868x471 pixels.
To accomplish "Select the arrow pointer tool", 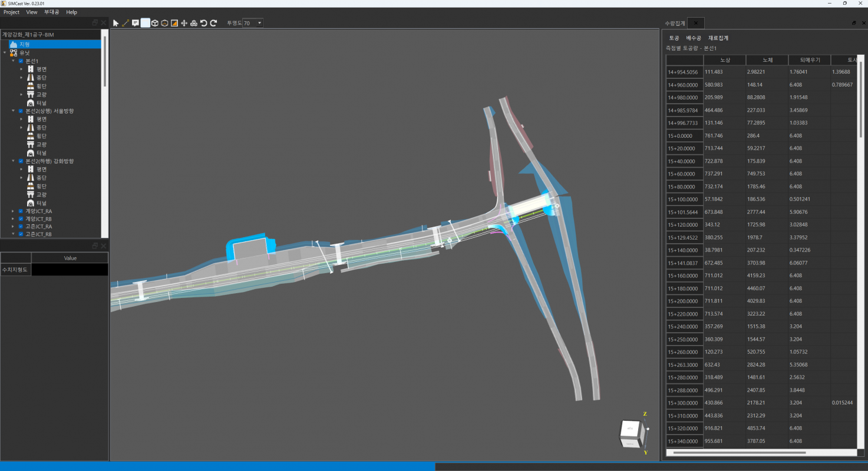I will (x=115, y=23).
